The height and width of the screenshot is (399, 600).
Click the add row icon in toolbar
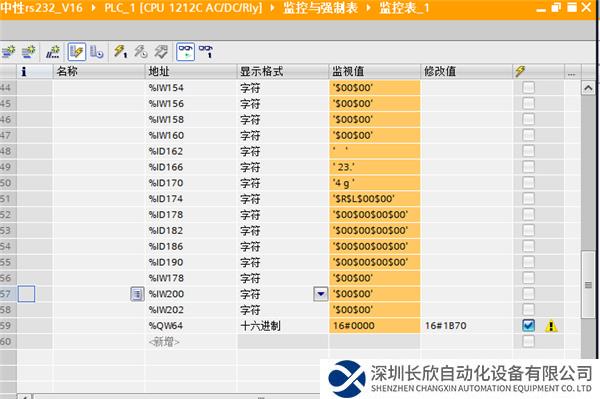[28, 52]
